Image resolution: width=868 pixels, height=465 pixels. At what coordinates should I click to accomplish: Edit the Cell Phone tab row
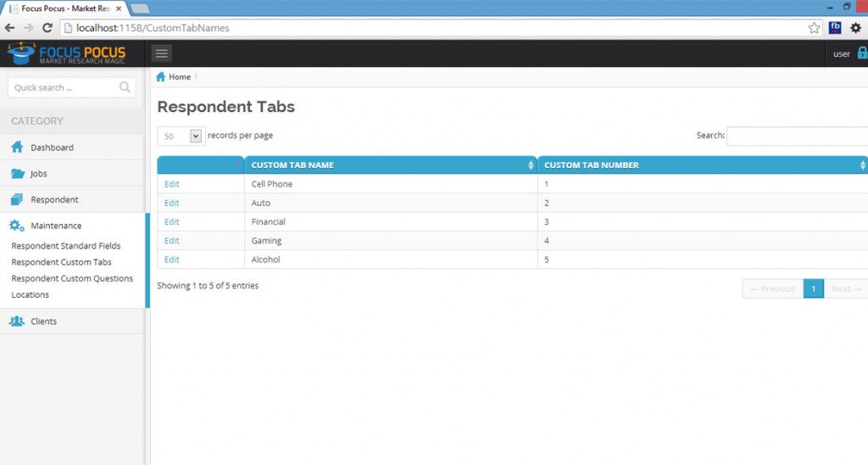pyautogui.click(x=172, y=184)
